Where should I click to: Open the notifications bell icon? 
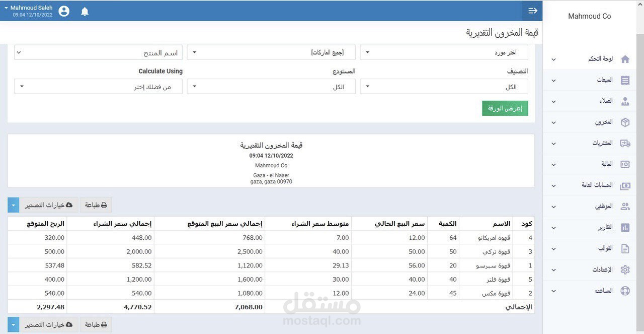pos(85,12)
